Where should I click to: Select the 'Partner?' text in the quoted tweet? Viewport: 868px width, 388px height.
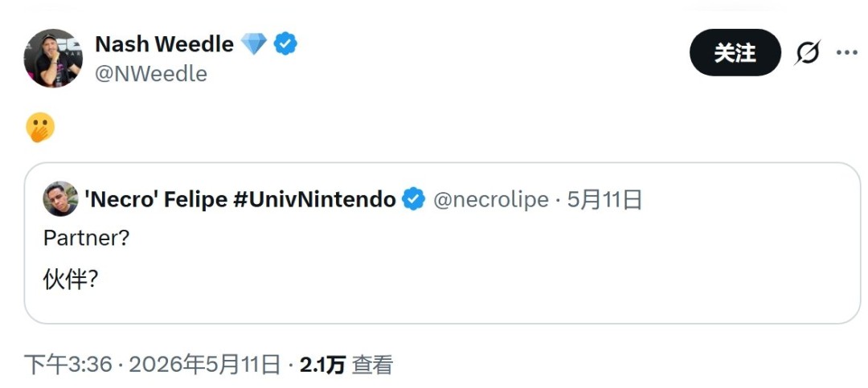[86, 238]
